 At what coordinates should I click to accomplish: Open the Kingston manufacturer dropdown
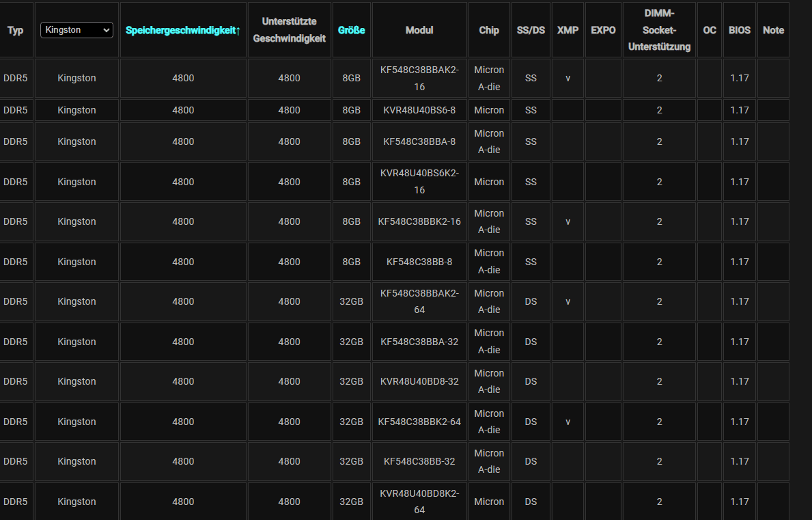coord(76,30)
